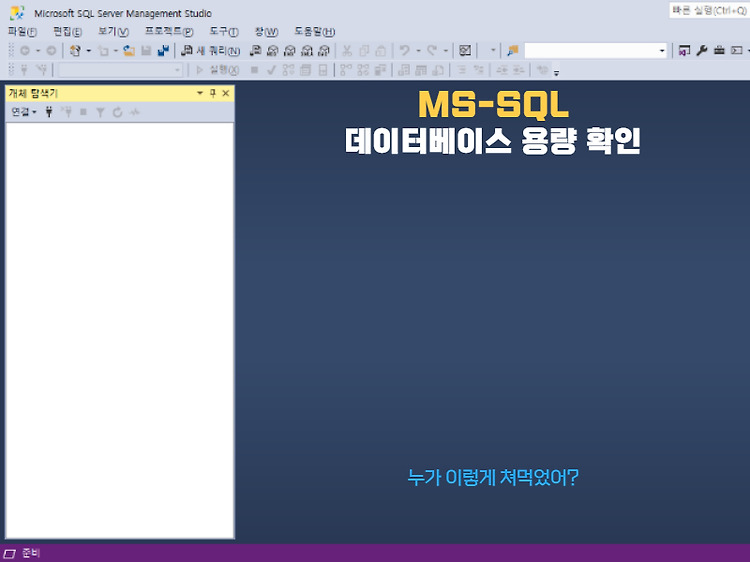Image resolution: width=750 pixels, height=562 pixels.
Task: Click the Increase Indent icon
Action: (519, 70)
